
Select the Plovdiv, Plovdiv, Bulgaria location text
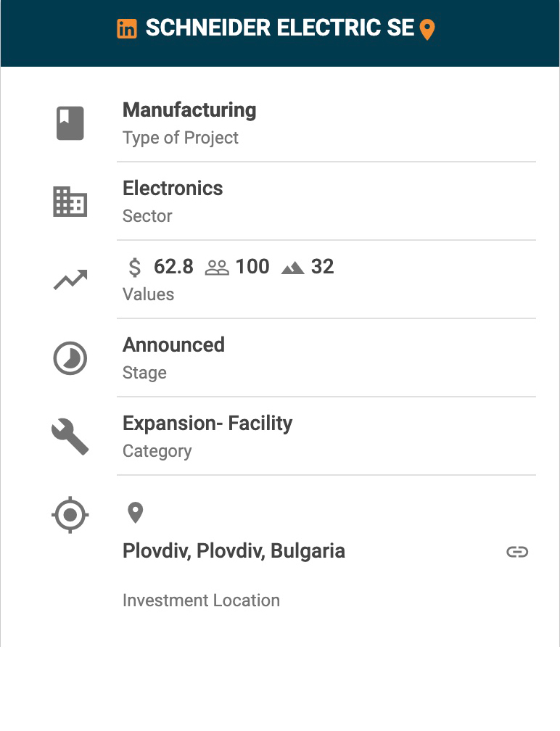[234, 551]
